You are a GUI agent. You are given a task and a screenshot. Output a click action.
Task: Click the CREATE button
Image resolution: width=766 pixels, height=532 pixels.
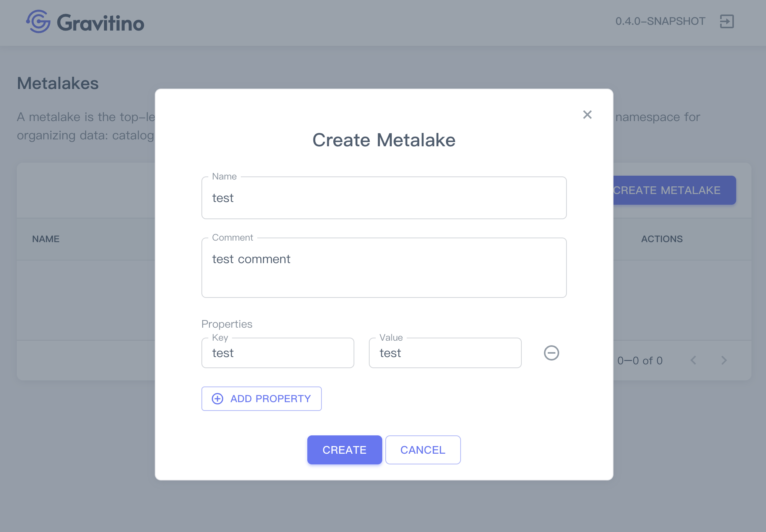(344, 450)
